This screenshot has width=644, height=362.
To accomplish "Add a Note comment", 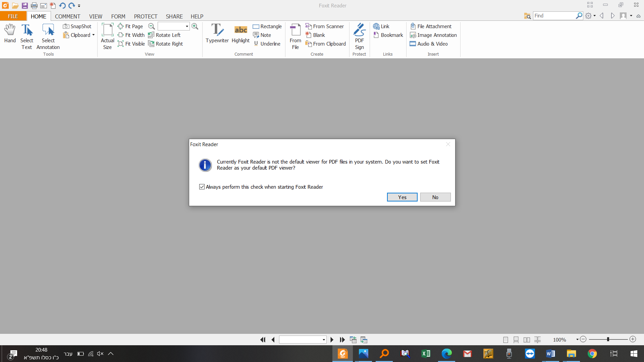I will coord(262,35).
